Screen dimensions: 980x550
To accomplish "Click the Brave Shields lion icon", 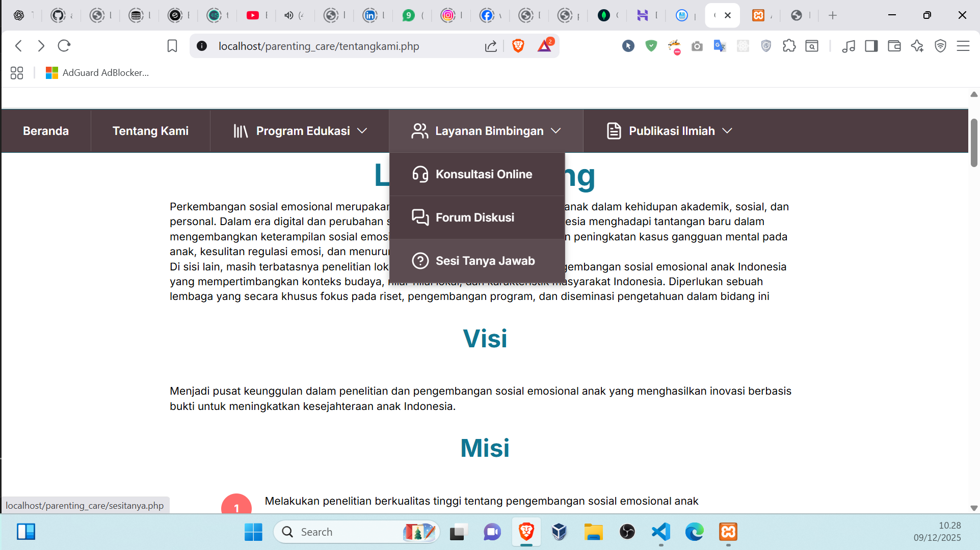I will coord(518,46).
